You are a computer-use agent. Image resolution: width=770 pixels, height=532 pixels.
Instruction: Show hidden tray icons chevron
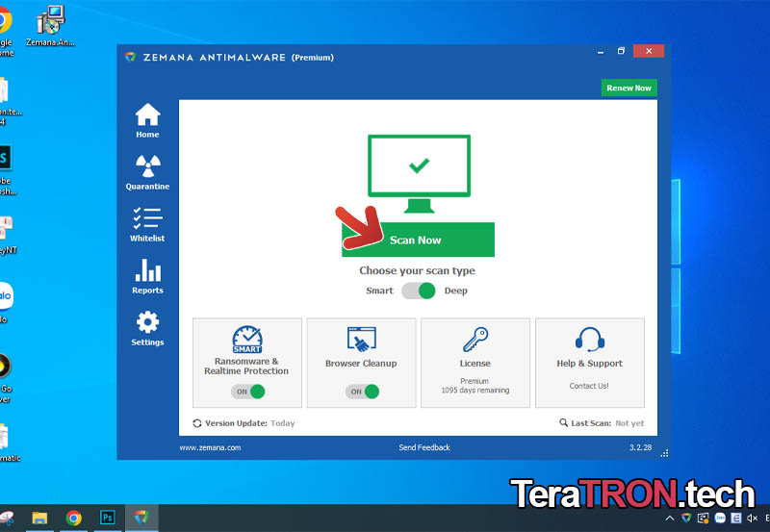669,519
